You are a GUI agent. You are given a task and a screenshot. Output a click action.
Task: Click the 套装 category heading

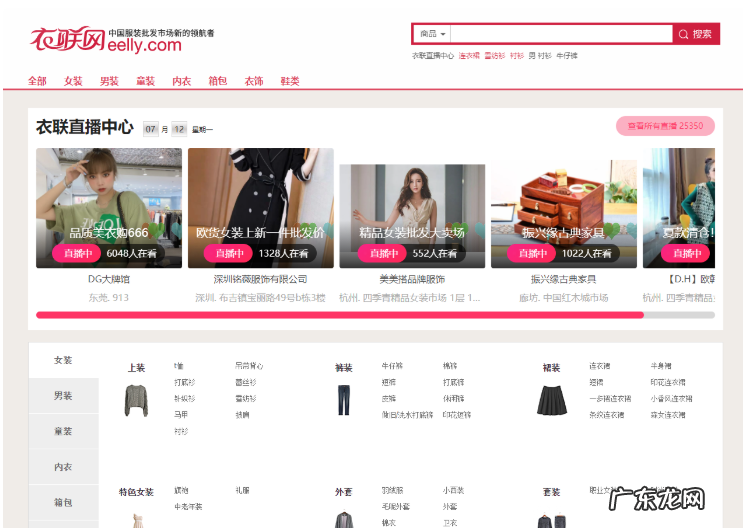[552, 492]
